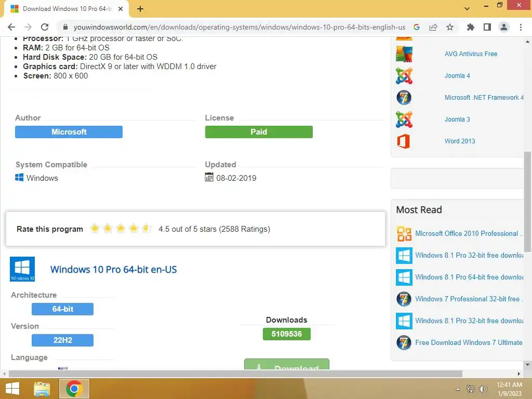The height and width of the screenshot is (399, 532).
Task: Open the Joomla 4 link
Action: [457, 76]
